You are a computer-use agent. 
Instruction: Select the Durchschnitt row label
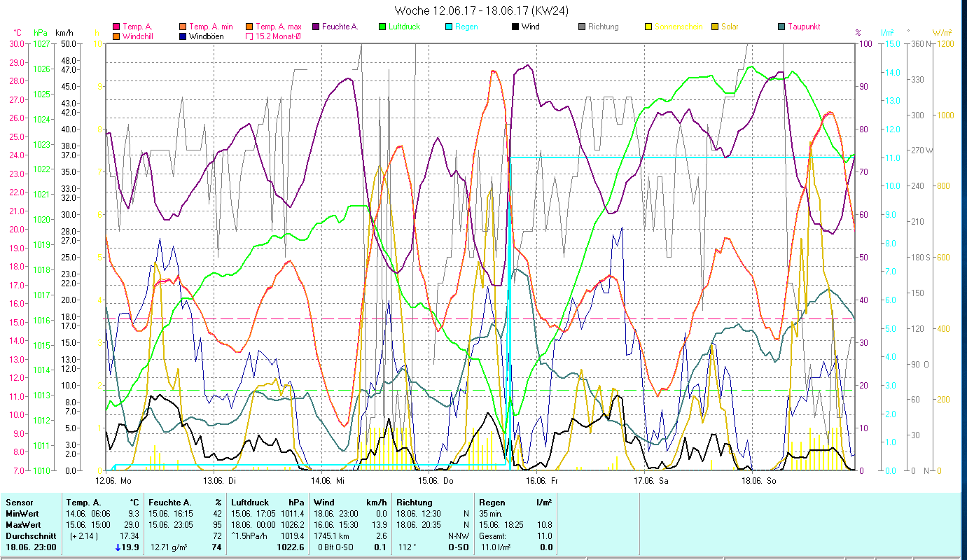[29, 535]
